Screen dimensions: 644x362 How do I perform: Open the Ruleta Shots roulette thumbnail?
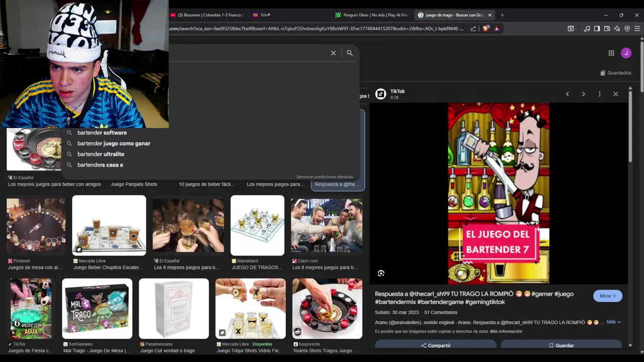pyautogui.click(x=327, y=309)
